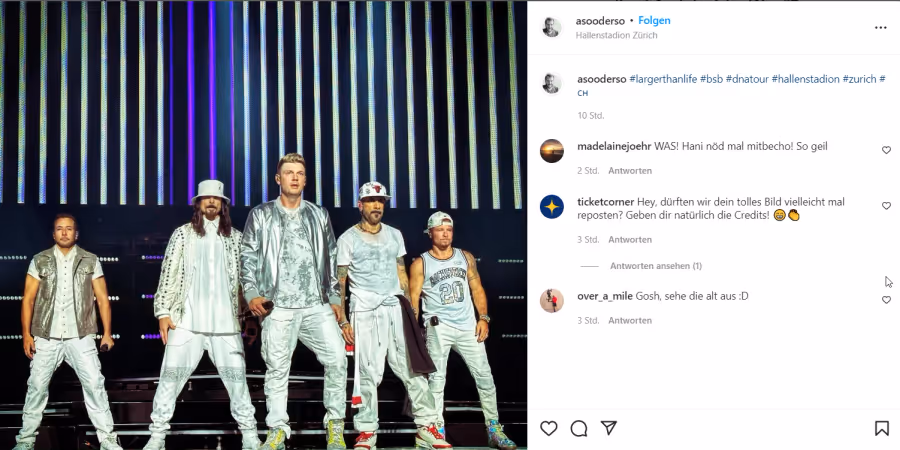Open the #dnatour hashtag
The height and width of the screenshot is (450, 900).
747,79
